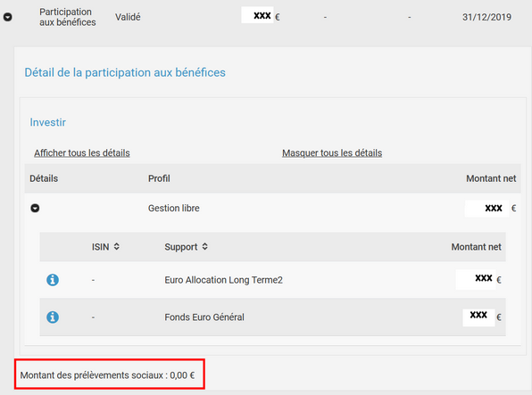Click the Détail de la participation aux bénéfices heading
The image size is (532, 395).
125,72
